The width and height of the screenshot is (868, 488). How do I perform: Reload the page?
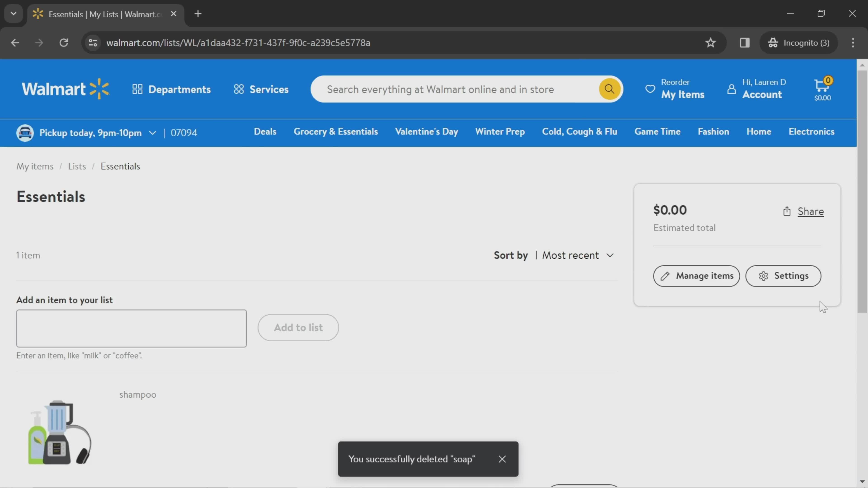pyautogui.click(x=64, y=43)
